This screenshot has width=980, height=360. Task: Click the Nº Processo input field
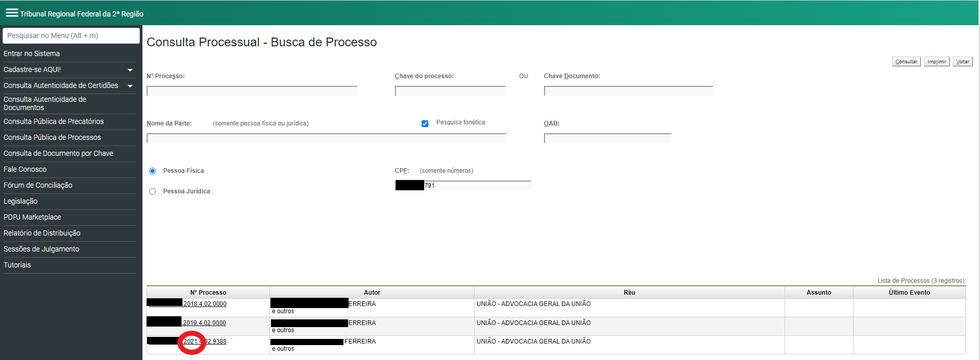click(252, 91)
